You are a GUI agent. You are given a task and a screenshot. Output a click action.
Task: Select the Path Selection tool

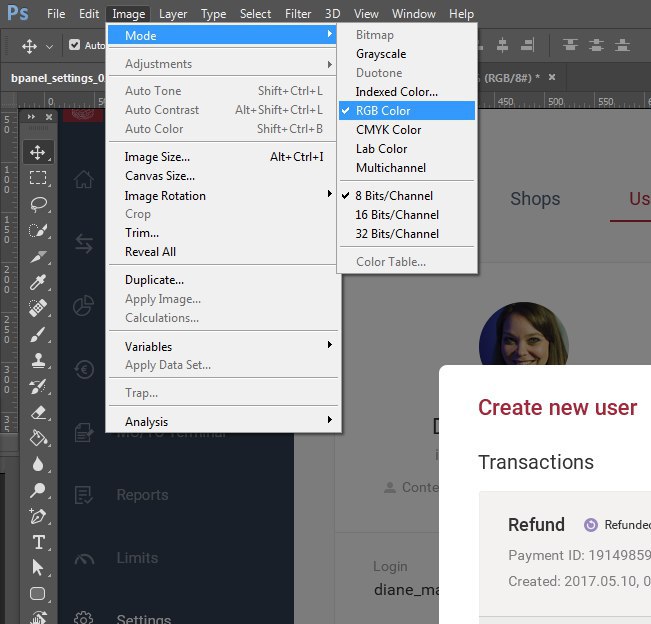38,568
